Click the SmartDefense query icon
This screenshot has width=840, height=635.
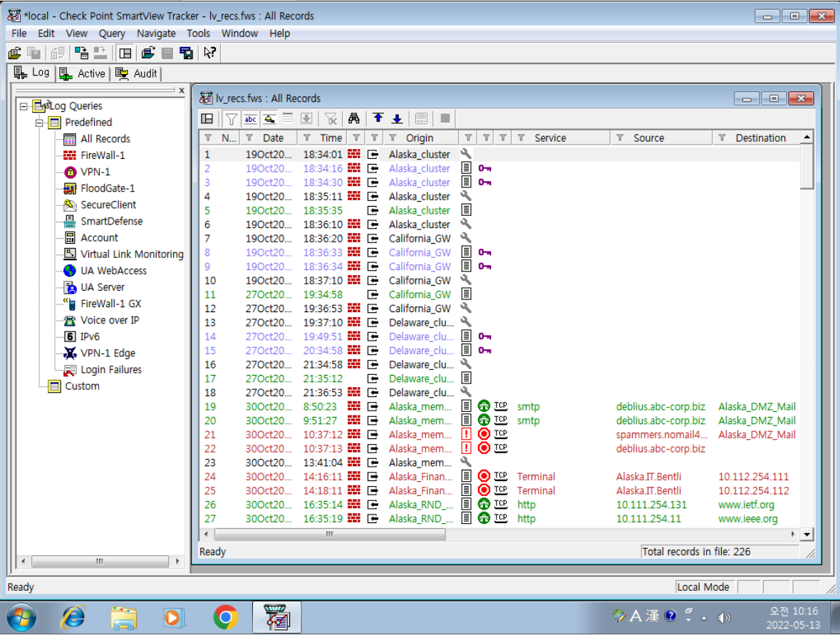[70, 222]
